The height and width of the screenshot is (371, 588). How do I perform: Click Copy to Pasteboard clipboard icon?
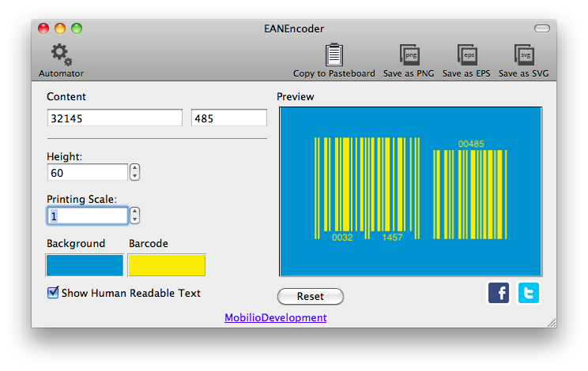click(334, 54)
